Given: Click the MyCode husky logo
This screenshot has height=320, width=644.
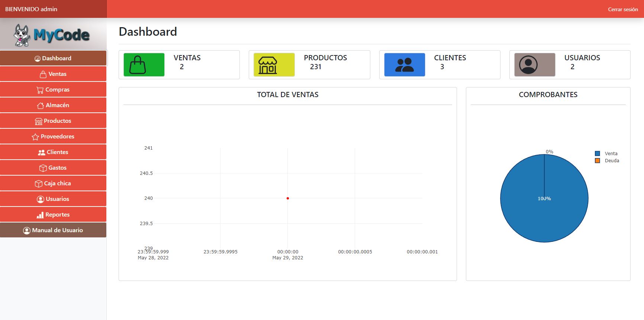Looking at the screenshot, I should pos(52,35).
